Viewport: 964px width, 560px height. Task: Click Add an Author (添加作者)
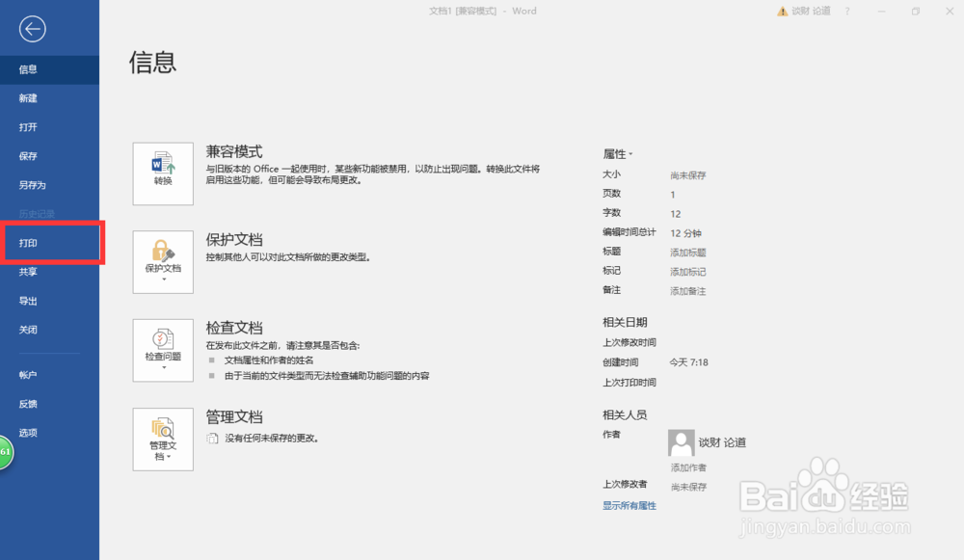[x=686, y=467]
